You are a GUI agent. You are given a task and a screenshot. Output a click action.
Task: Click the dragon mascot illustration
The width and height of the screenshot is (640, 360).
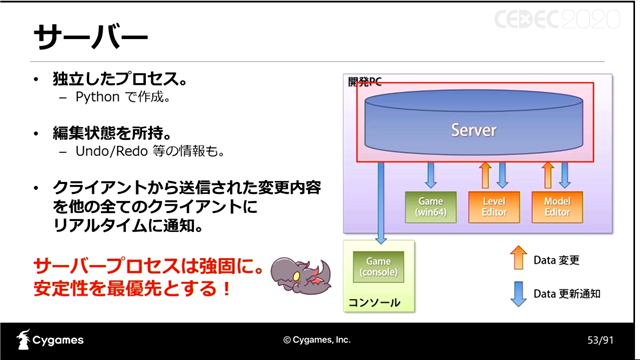301,276
